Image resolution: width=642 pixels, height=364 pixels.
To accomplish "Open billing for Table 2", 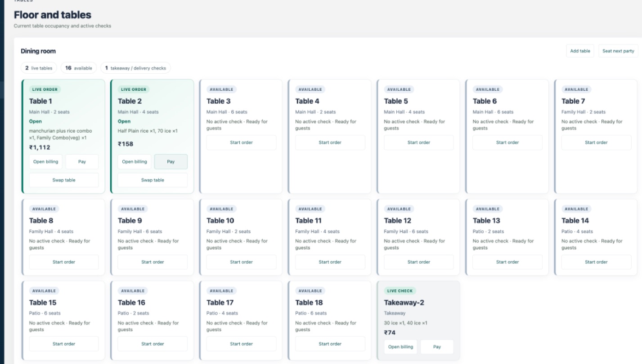I will [135, 162].
